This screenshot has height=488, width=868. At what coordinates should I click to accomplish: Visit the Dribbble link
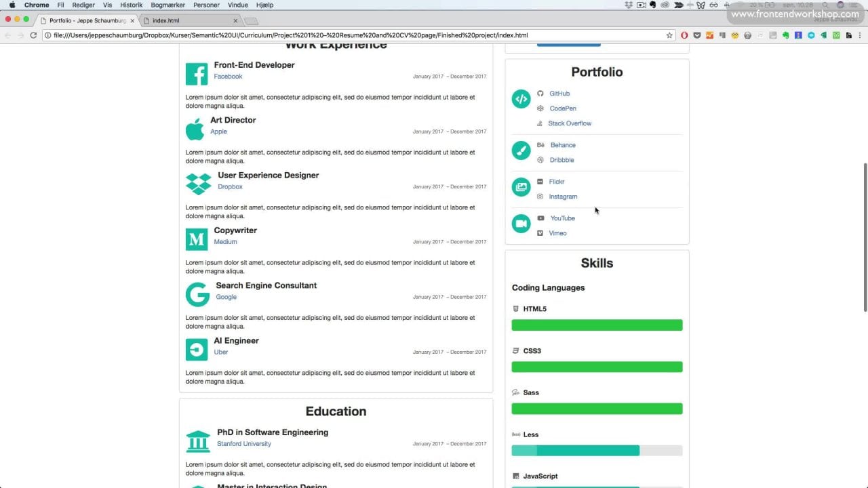pyautogui.click(x=561, y=160)
